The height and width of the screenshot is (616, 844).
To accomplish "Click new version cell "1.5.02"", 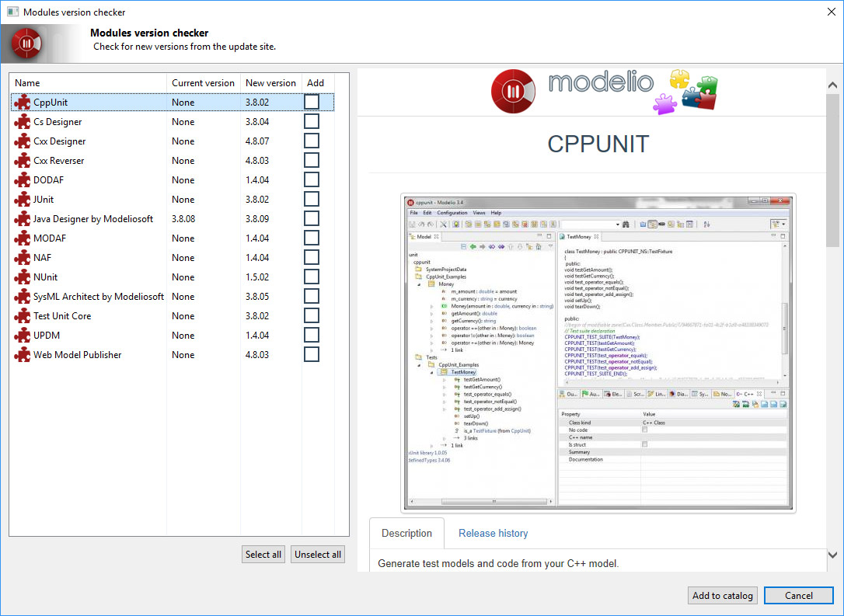I will [257, 277].
